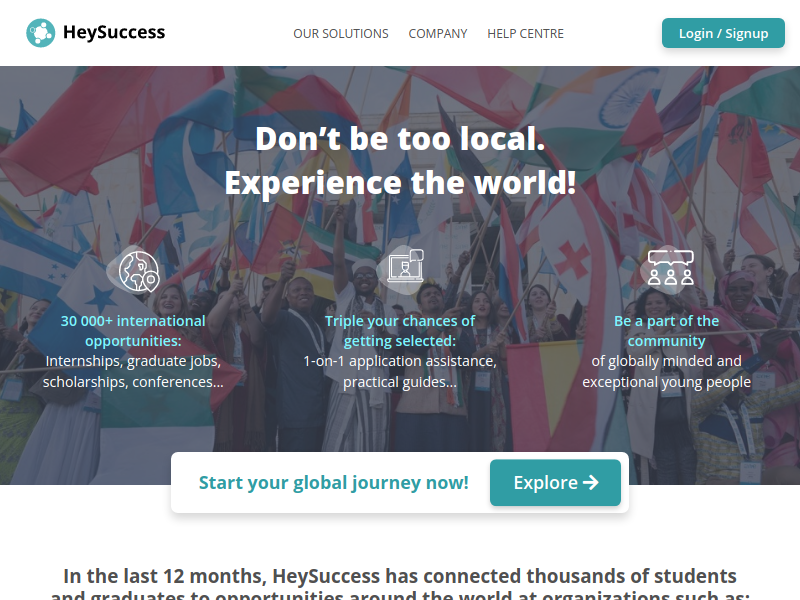The height and width of the screenshot is (600, 800).
Task: Go to the HELP CENTRE menu item
Action: (x=526, y=34)
